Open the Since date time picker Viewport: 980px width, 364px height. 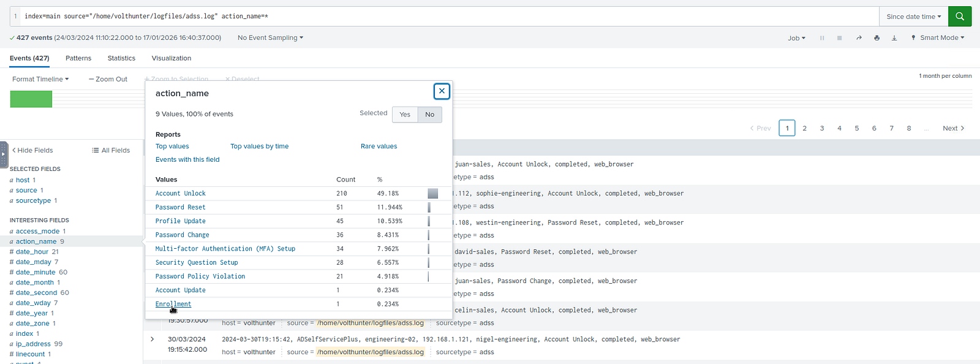pyautogui.click(x=913, y=17)
